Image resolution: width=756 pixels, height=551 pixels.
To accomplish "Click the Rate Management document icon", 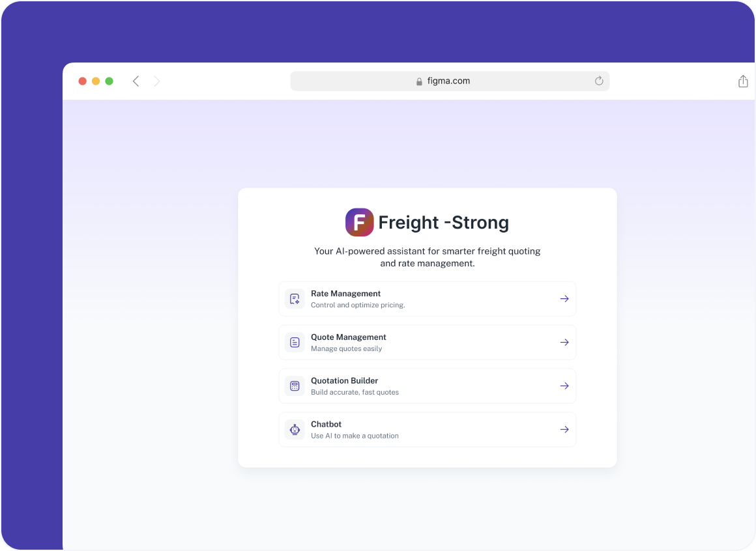I will tap(295, 299).
